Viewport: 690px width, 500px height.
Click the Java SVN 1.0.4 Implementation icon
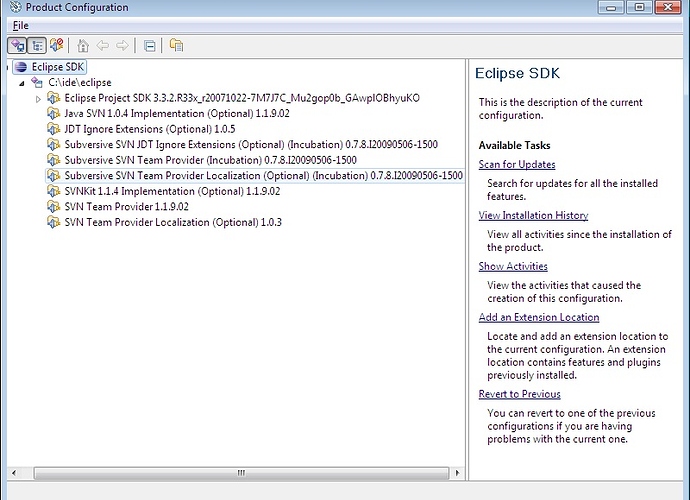tap(54, 114)
